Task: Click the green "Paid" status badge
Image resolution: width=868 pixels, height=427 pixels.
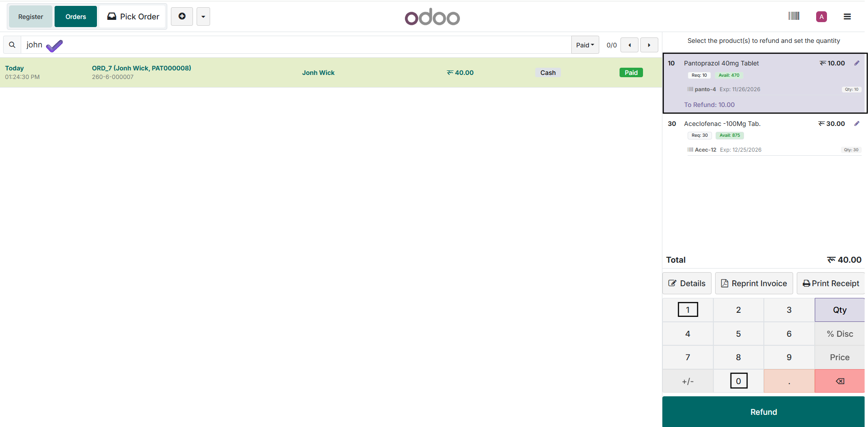Action: 631,73
